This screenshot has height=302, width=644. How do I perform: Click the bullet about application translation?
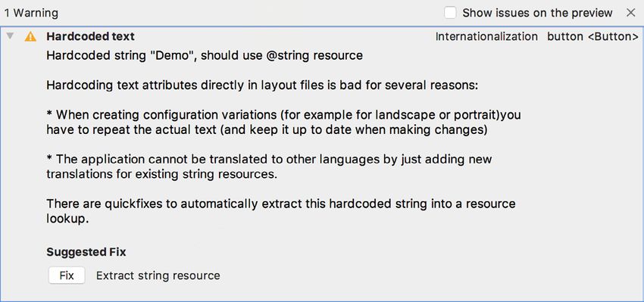click(269, 159)
